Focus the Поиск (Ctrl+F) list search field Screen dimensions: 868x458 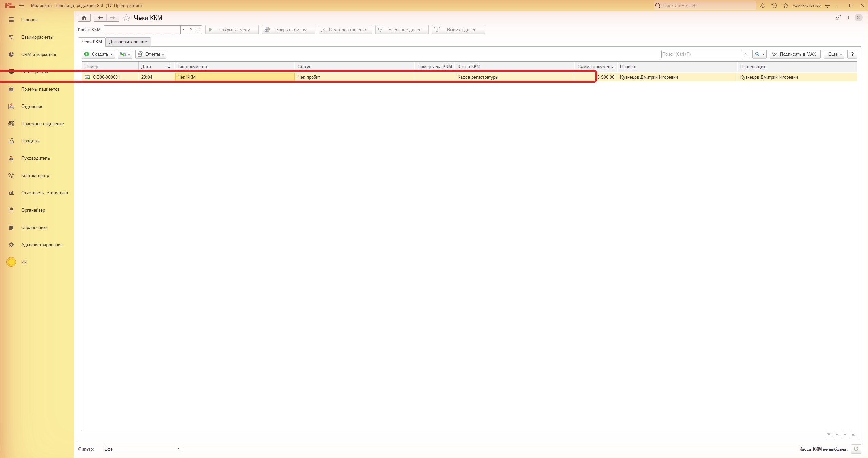pyautogui.click(x=702, y=54)
